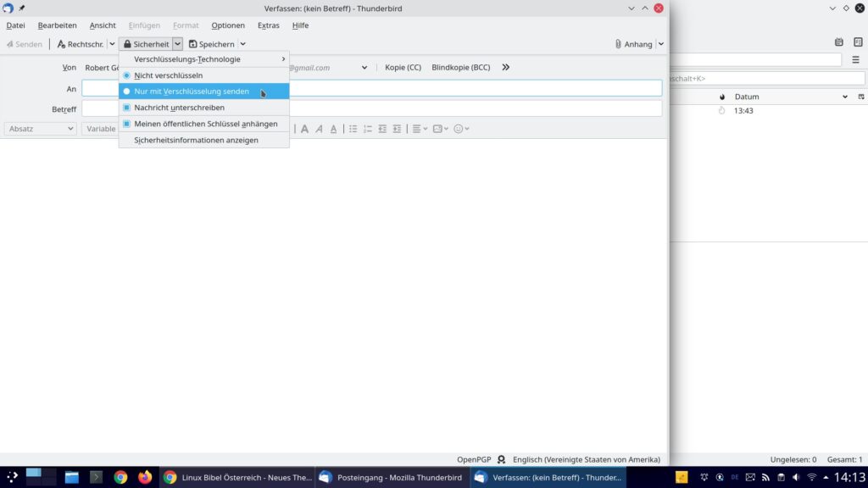Screen dimensions: 868x488
Task: Open the Extras menu
Action: pyautogui.click(x=269, y=25)
